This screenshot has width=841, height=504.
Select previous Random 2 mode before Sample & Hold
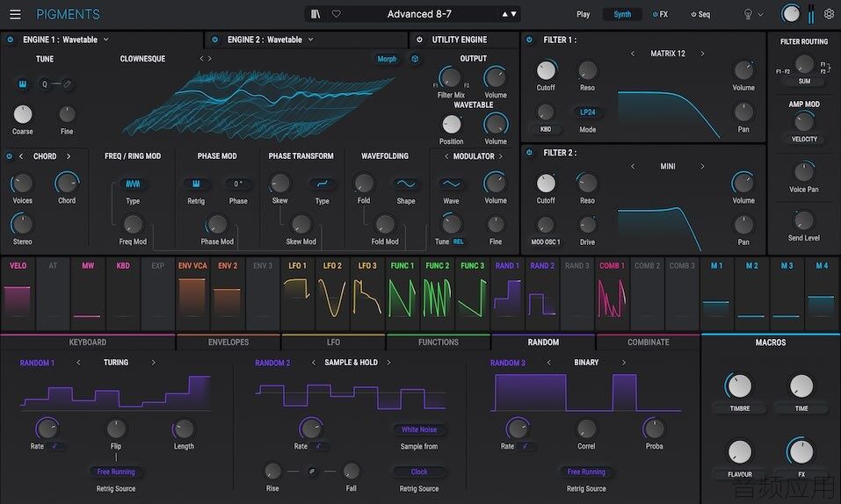[x=313, y=363]
